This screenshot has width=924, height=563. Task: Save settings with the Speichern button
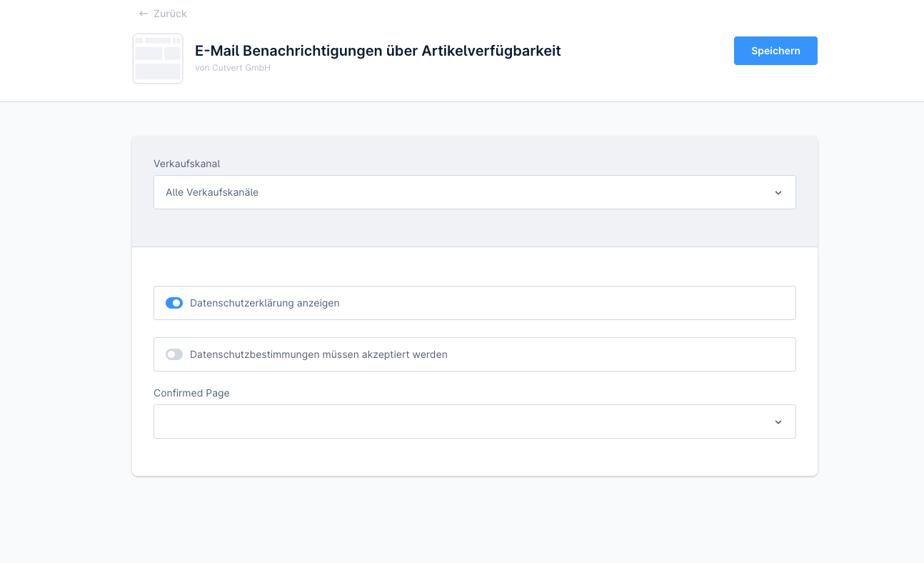tap(775, 51)
